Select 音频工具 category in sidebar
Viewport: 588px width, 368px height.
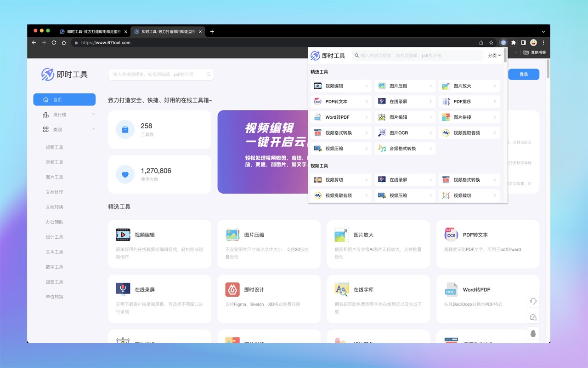(55, 162)
